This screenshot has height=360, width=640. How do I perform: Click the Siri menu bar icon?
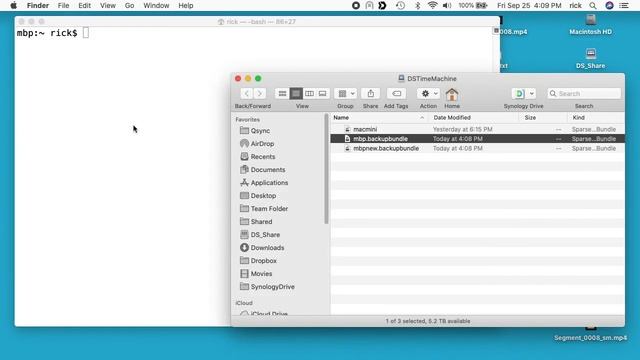coord(609,6)
